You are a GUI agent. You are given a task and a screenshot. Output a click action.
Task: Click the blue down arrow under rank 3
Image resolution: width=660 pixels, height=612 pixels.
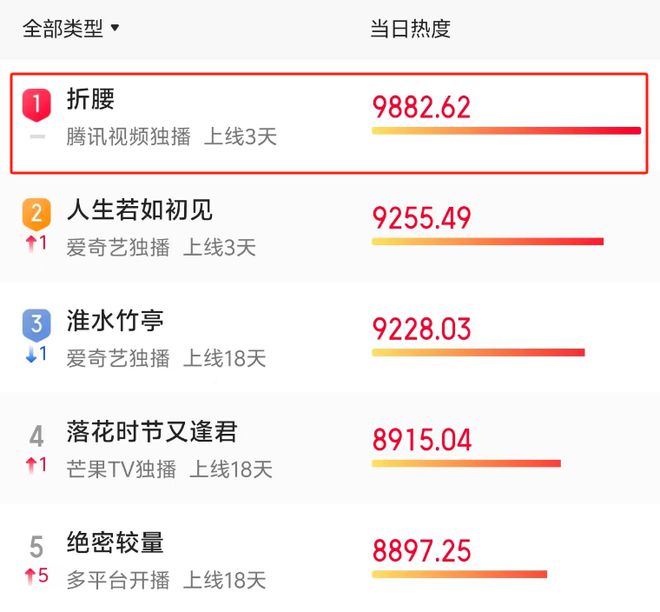pos(31,355)
